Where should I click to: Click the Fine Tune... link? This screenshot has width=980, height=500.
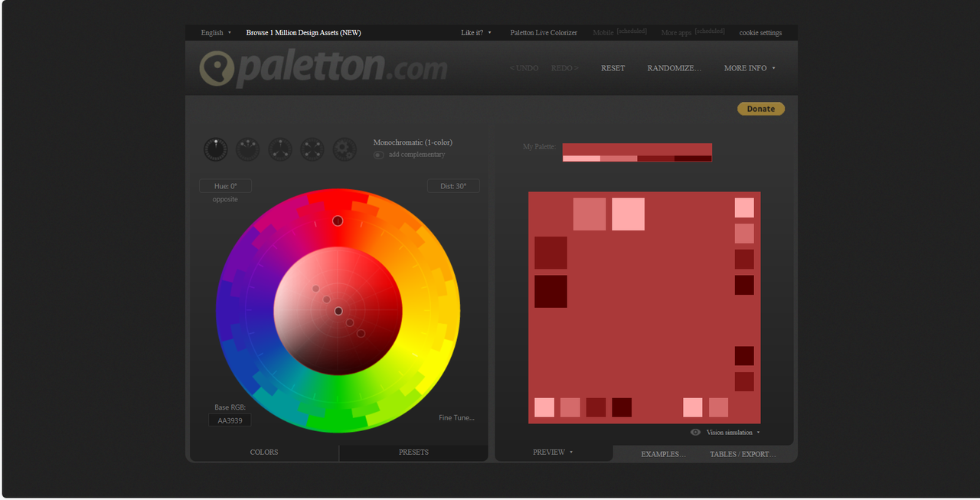pyautogui.click(x=456, y=417)
